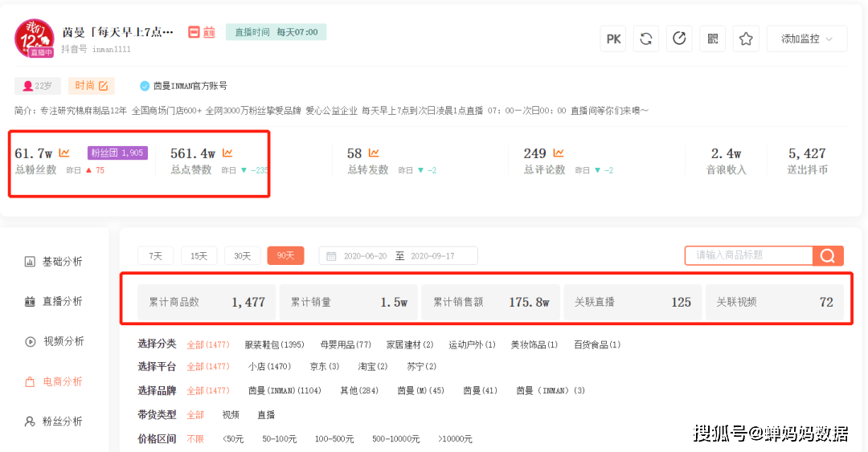868x452 pixels.
Task: Open the total likes trend chart icon
Action: pos(227,153)
